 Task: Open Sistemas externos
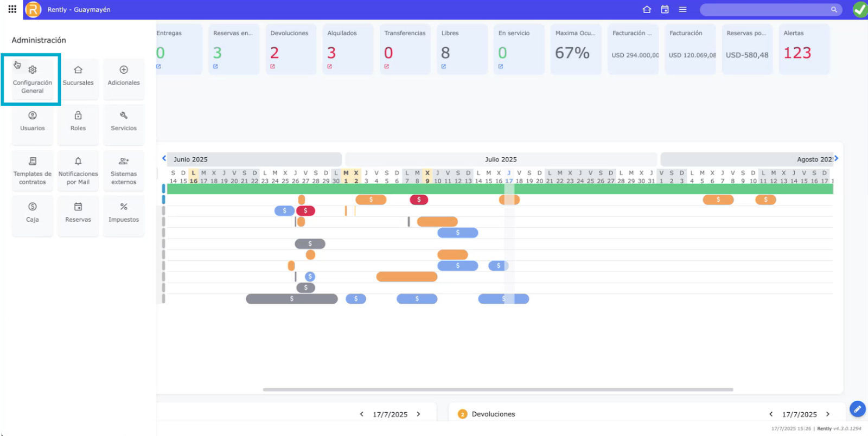[x=124, y=170]
